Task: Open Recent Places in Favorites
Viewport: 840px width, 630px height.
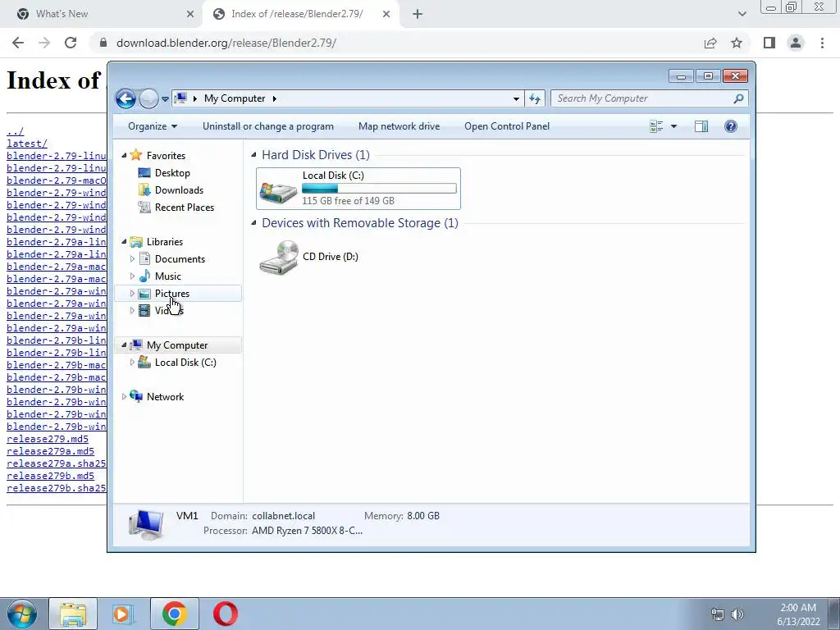Action: click(185, 208)
